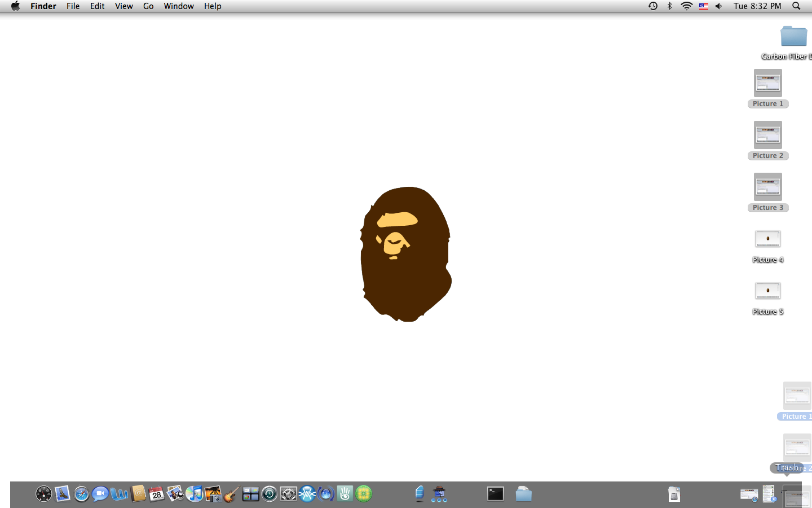
Task: Open the US flag input menu
Action: coord(704,6)
